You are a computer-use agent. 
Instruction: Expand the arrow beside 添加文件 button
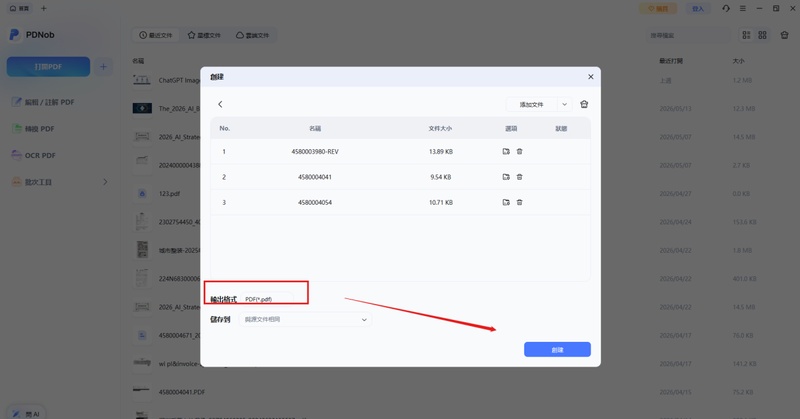click(x=564, y=105)
